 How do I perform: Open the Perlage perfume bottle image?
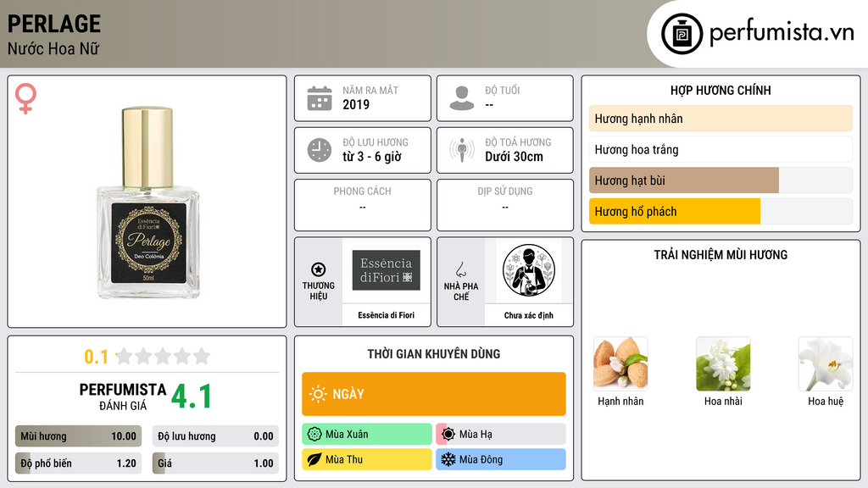[147, 202]
